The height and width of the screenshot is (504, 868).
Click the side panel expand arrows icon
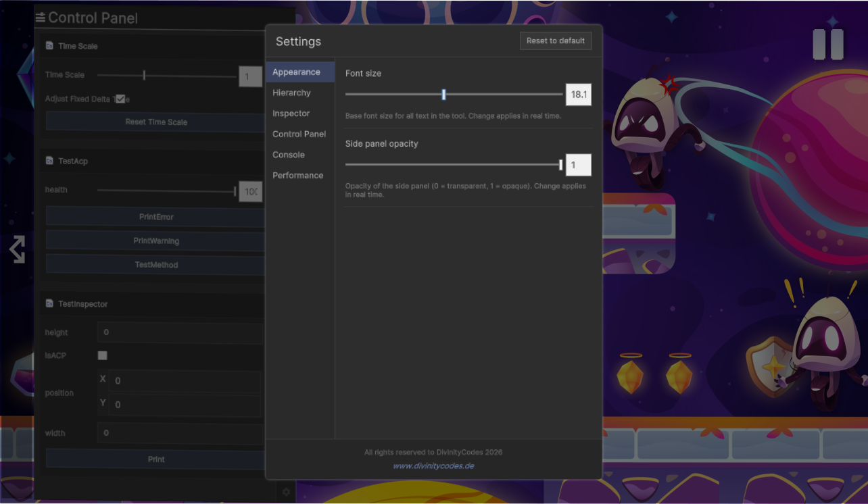click(x=17, y=249)
